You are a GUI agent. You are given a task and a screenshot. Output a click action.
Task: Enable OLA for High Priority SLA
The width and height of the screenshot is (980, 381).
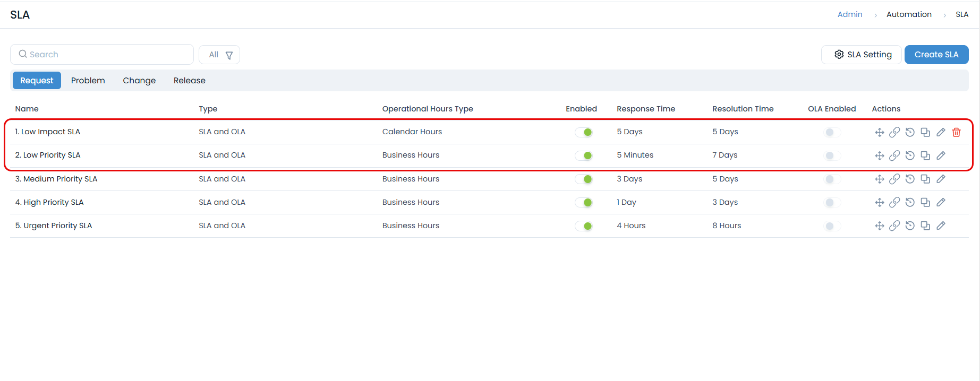[x=832, y=202]
